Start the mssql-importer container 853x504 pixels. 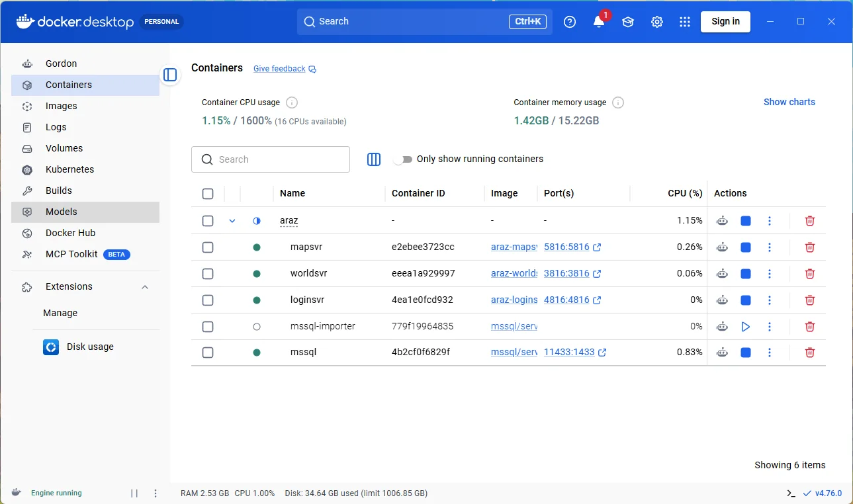point(746,327)
